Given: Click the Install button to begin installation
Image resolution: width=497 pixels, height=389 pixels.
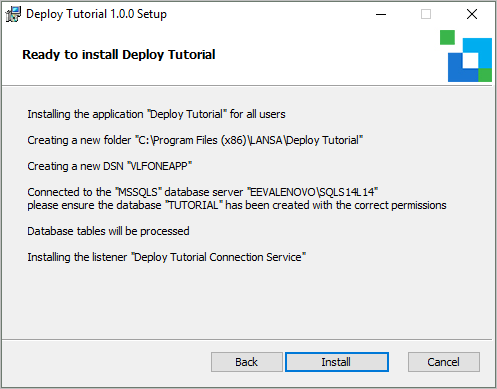Looking at the screenshot, I should tap(337, 362).
